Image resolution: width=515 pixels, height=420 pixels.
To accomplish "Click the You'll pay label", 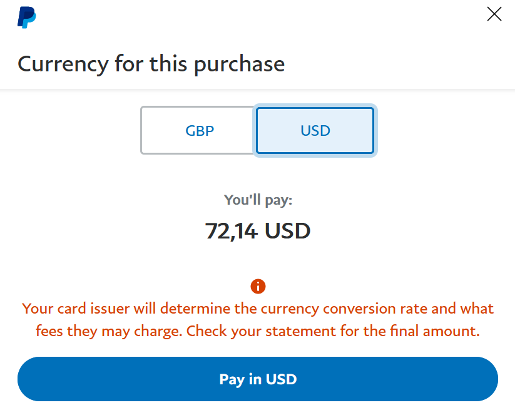I will pyautogui.click(x=258, y=200).
